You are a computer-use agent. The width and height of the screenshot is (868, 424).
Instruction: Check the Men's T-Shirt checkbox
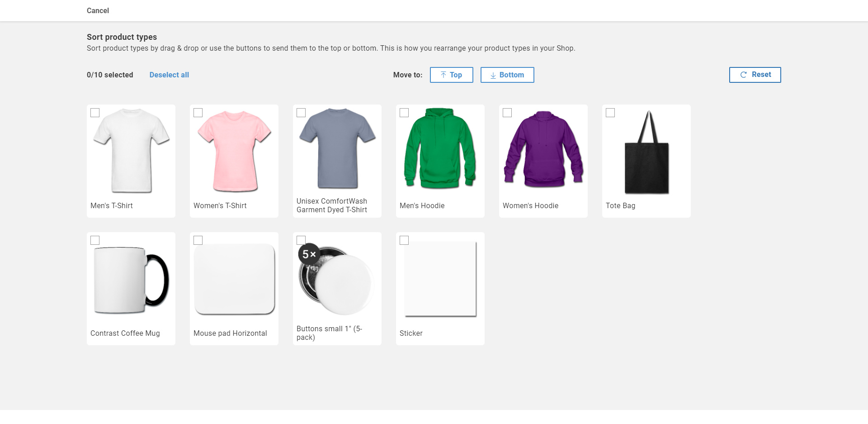95,113
